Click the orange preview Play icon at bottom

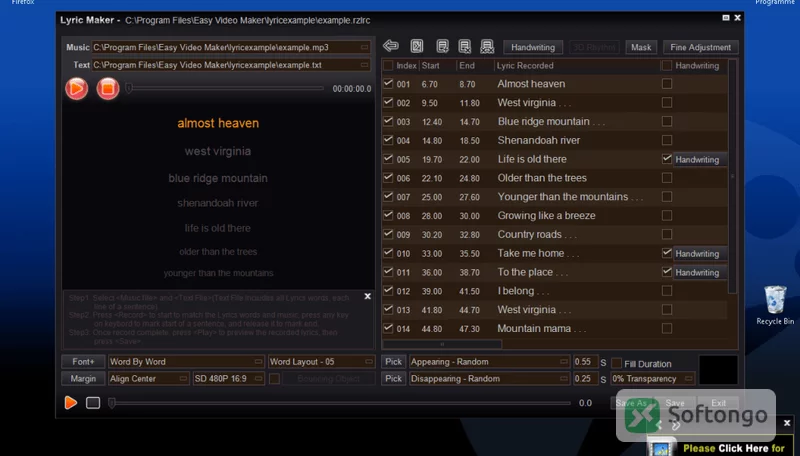pos(71,402)
